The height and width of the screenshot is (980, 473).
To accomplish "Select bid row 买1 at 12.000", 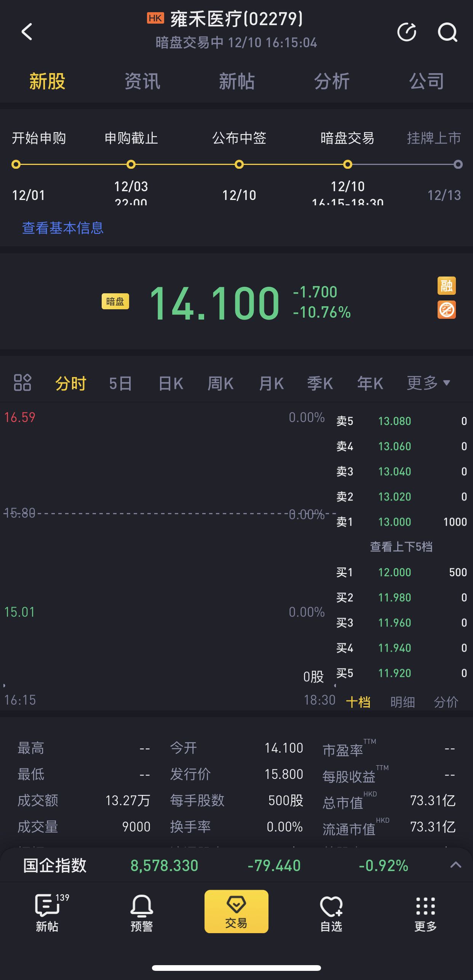I will pos(401,572).
